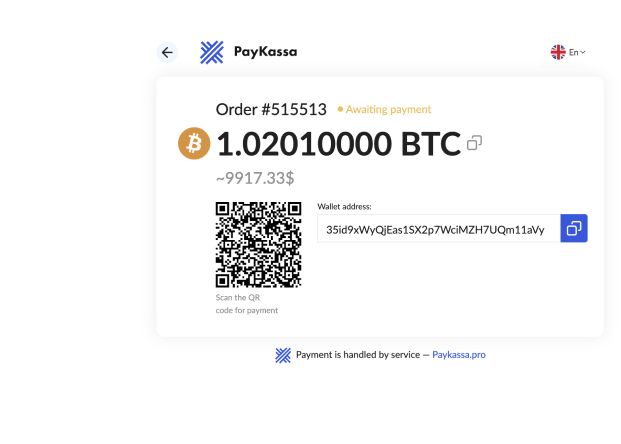The width and height of the screenshot is (621, 444).
Task: Click the 1.02010000 BTC amount text
Action: 339,143
